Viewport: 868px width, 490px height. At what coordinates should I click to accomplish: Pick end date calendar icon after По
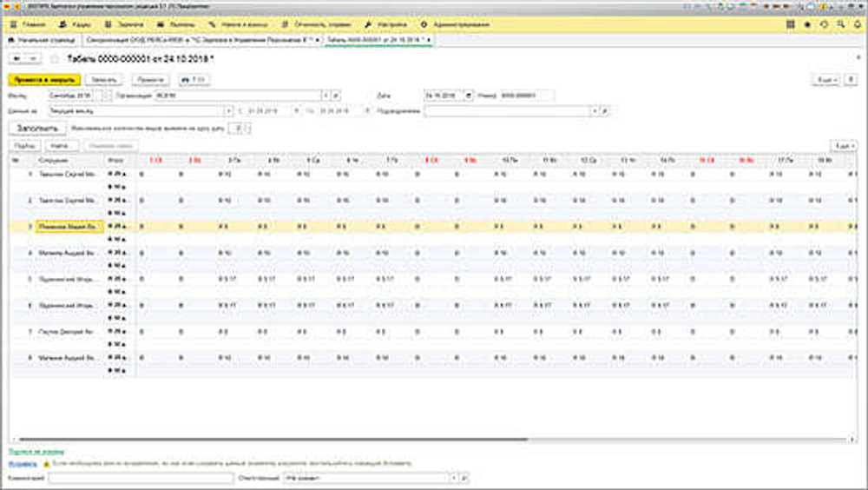pyautogui.click(x=367, y=111)
